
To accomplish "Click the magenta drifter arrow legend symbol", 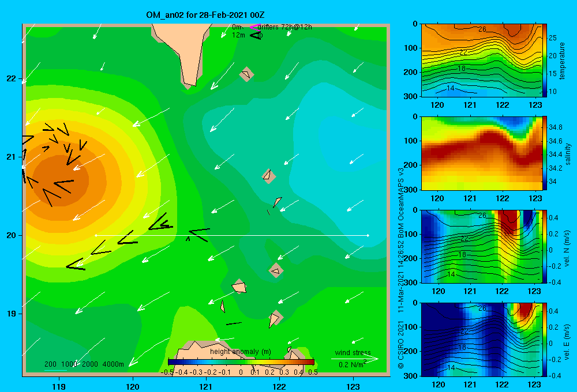I will click(254, 27).
